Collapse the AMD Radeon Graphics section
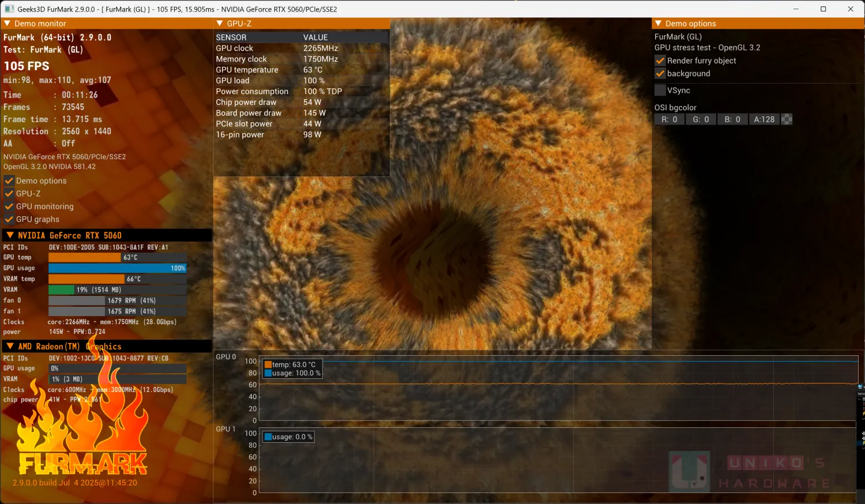 click(10, 346)
